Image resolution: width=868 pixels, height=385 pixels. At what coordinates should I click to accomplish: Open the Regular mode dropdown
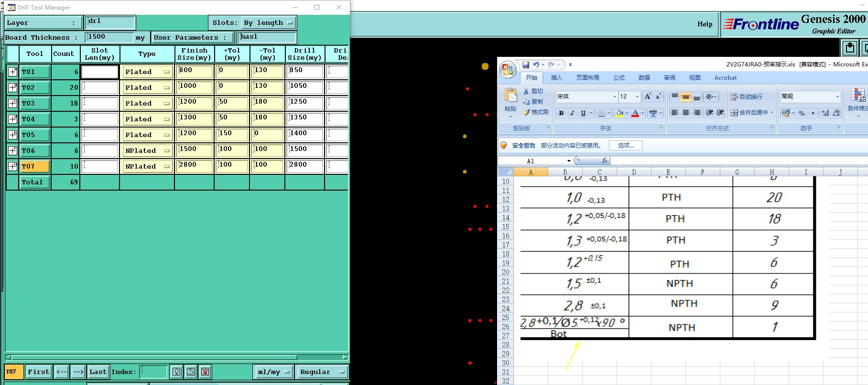click(x=322, y=372)
